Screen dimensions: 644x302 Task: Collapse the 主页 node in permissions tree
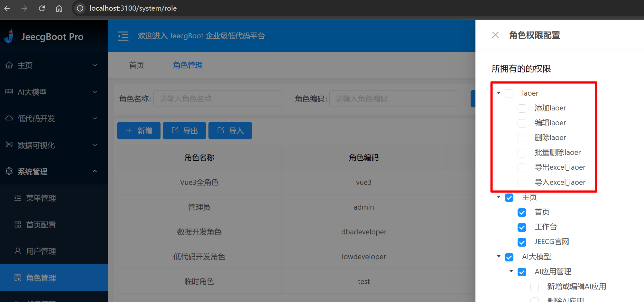pos(498,197)
